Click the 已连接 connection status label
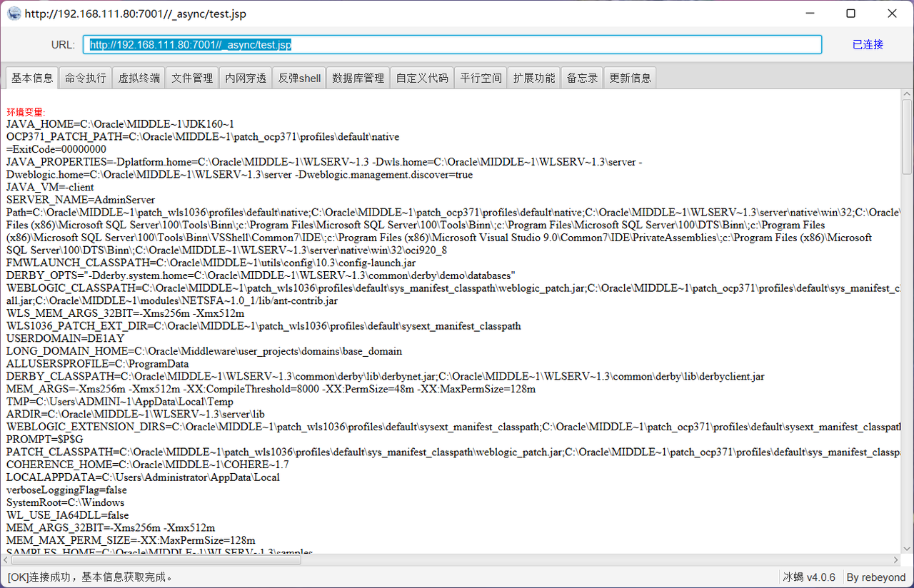This screenshot has height=588, width=914. point(868,44)
